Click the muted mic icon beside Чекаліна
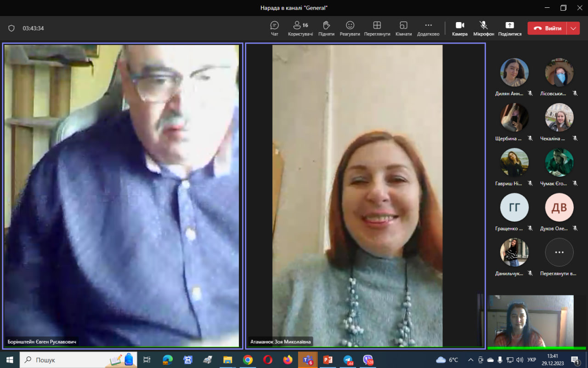The image size is (588, 368). 575,138
